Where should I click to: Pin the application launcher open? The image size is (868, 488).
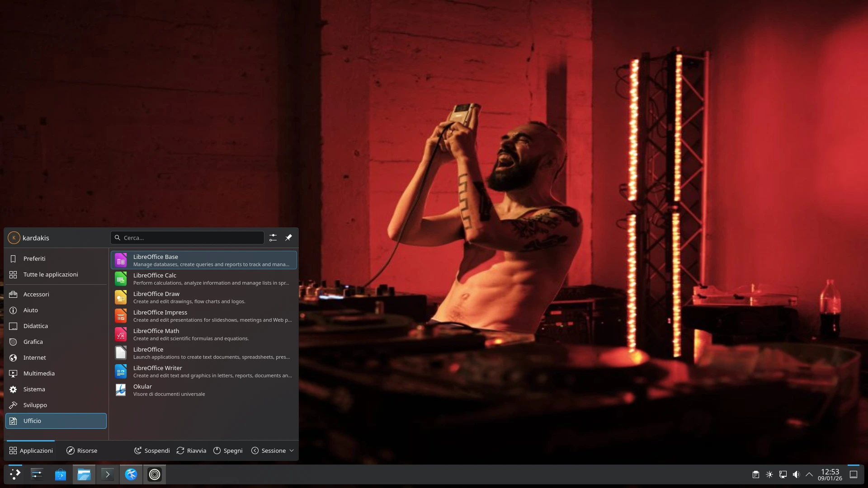tap(288, 238)
